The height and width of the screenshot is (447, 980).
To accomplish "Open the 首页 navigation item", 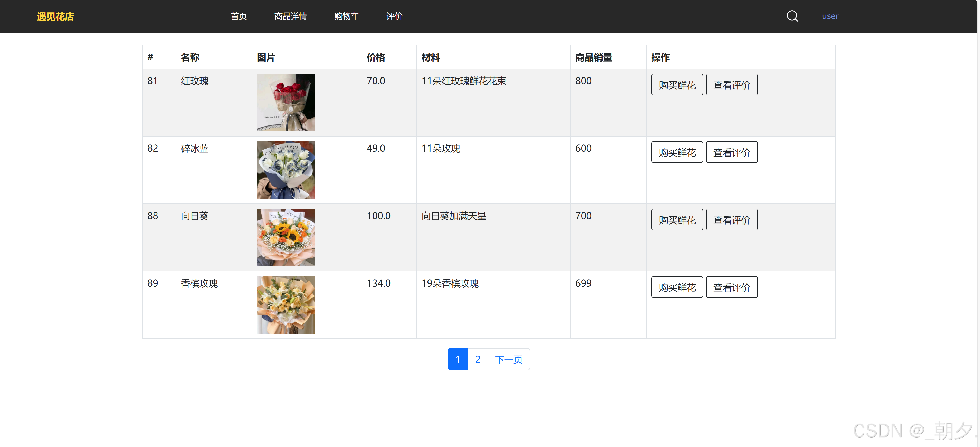I will [x=239, y=16].
